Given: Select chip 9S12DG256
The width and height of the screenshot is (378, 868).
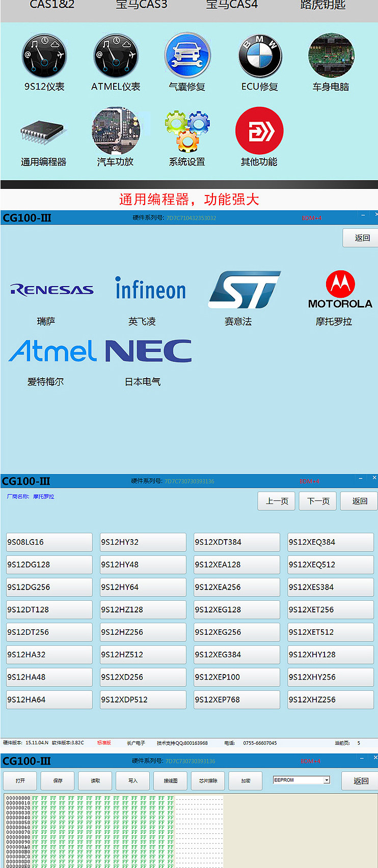Looking at the screenshot, I should [x=49, y=587].
